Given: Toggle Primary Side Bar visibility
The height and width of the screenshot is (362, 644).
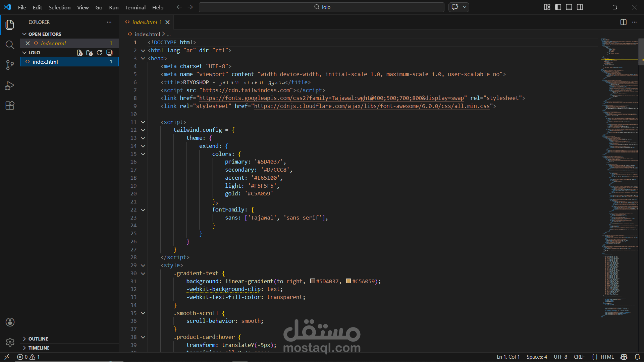Looking at the screenshot, I should [x=558, y=7].
